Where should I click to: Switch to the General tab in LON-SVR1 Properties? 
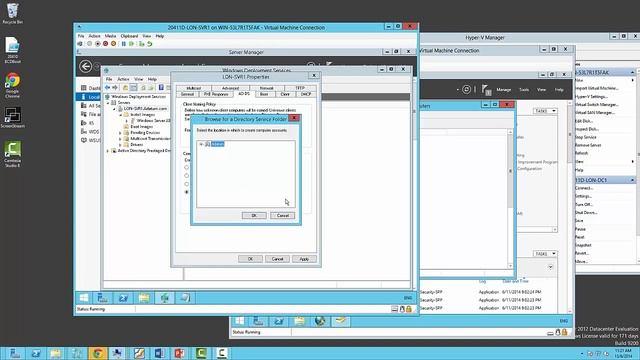click(187, 94)
